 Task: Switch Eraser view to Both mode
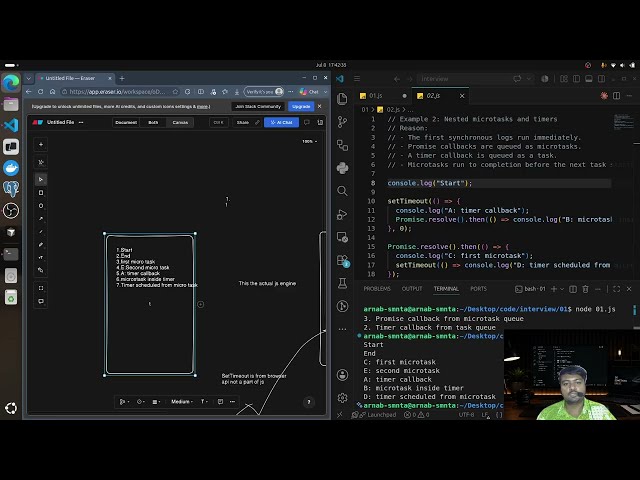pyautogui.click(x=153, y=122)
